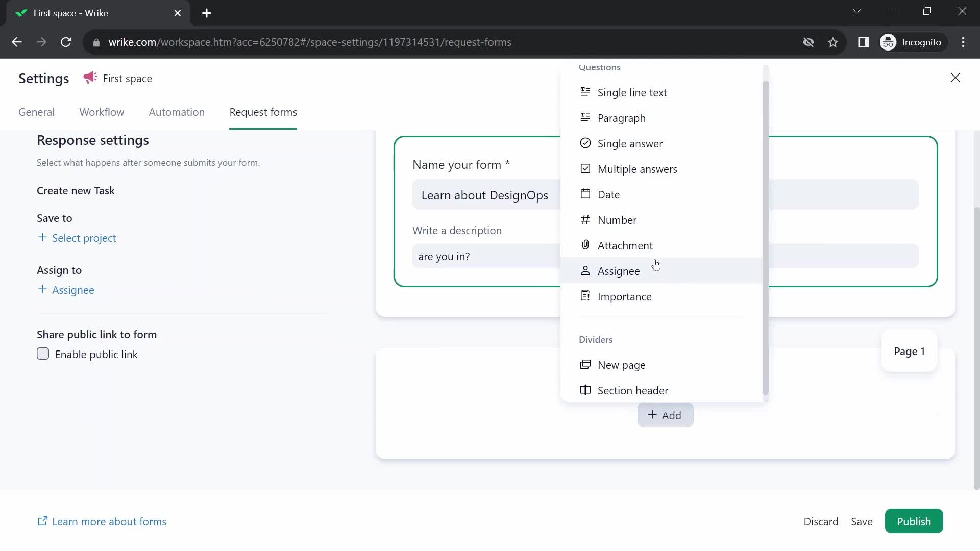Image resolution: width=980 pixels, height=551 pixels.
Task: Close the space settings panel
Action: tap(955, 78)
